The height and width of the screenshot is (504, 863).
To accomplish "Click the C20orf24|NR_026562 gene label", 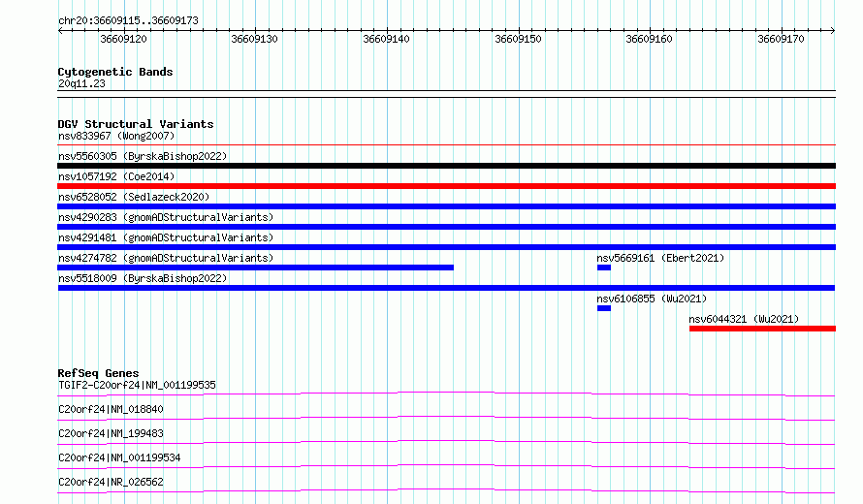I will tap(111, 482).
